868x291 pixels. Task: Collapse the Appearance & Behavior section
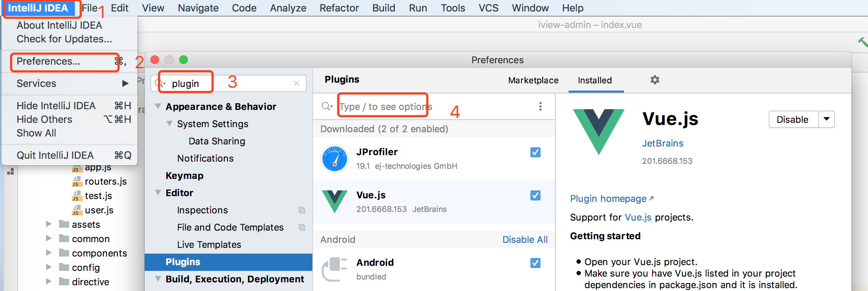[x=158, y=106]
